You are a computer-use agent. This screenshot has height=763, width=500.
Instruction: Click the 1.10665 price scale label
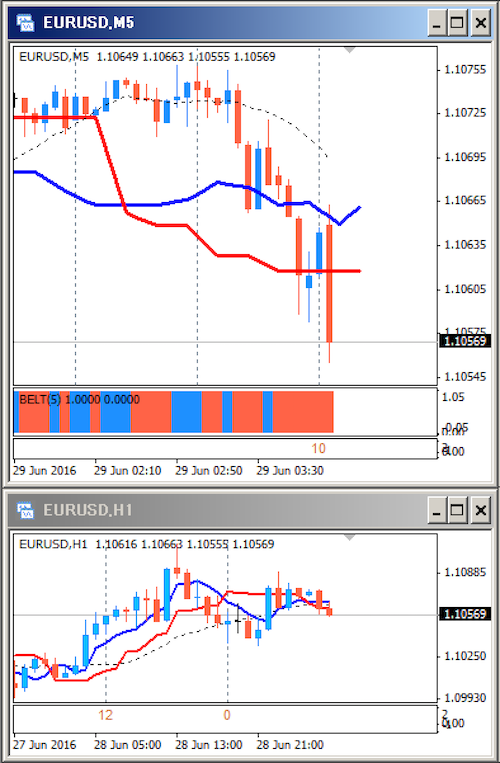coord(465,200)
